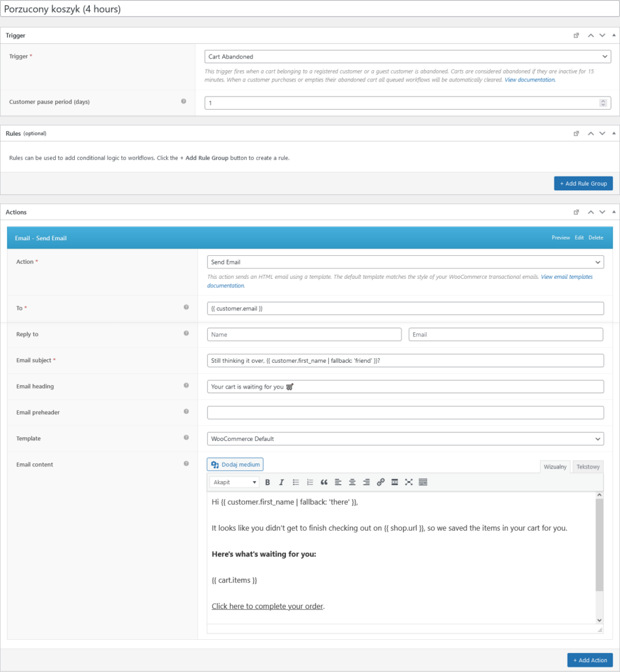620x672 pixels.
Task: Preview the Send Email action
Action: (x=560, y=238)
